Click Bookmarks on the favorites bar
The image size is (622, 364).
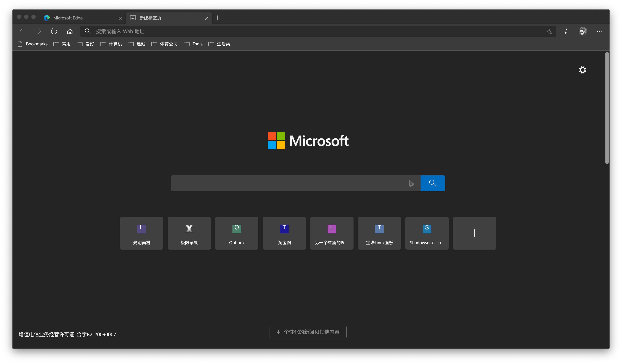37,44
